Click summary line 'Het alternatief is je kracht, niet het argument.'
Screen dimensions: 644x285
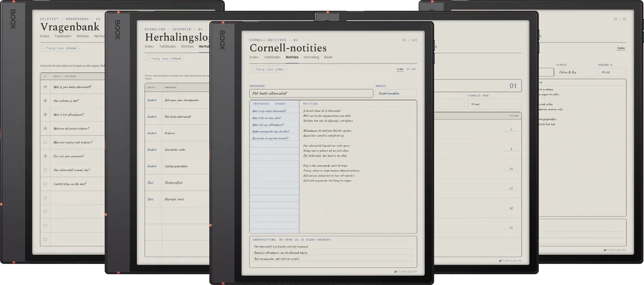[x=281, y=247]
